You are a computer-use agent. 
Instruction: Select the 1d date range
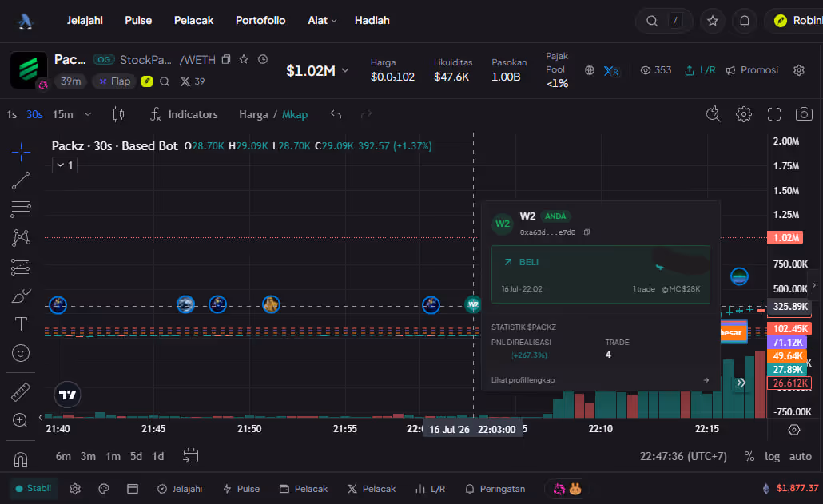coord(158,456)
